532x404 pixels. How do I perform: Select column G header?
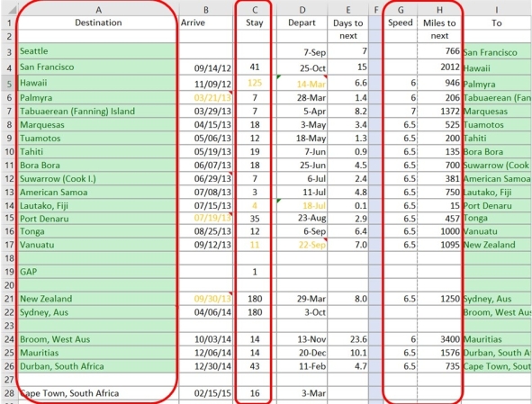pyautogui.click(x=401, y=10)
